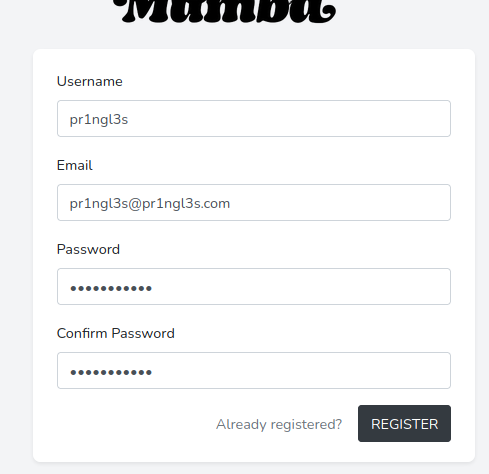Click the pr1ngl3s text inside Username field
The height and width of the screenshot is (474, 489).
click(x=99, y=120)
